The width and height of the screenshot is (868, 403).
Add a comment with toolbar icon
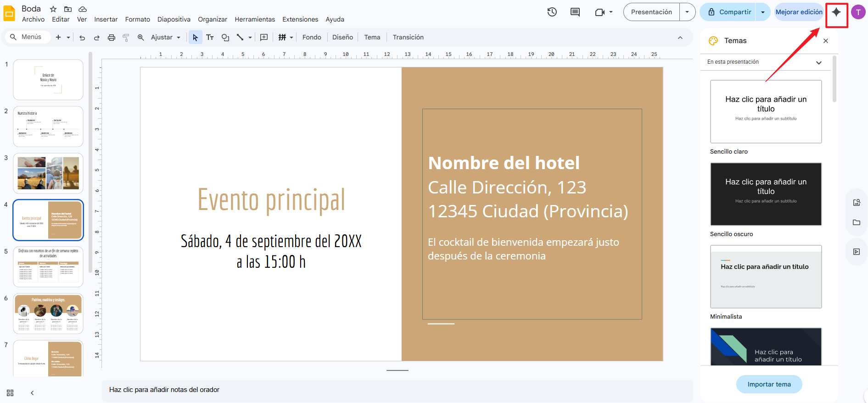(x=264, y=37)
